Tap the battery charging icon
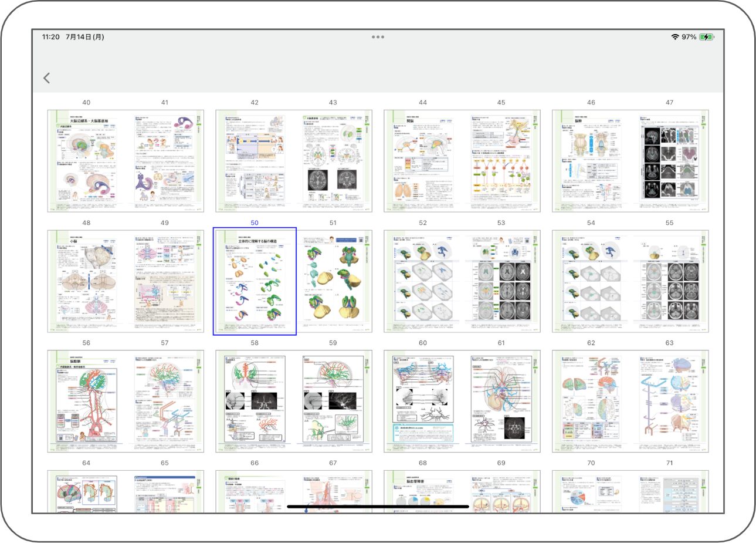The width and height of the screenshot is (756, 543). click(706, 37)
